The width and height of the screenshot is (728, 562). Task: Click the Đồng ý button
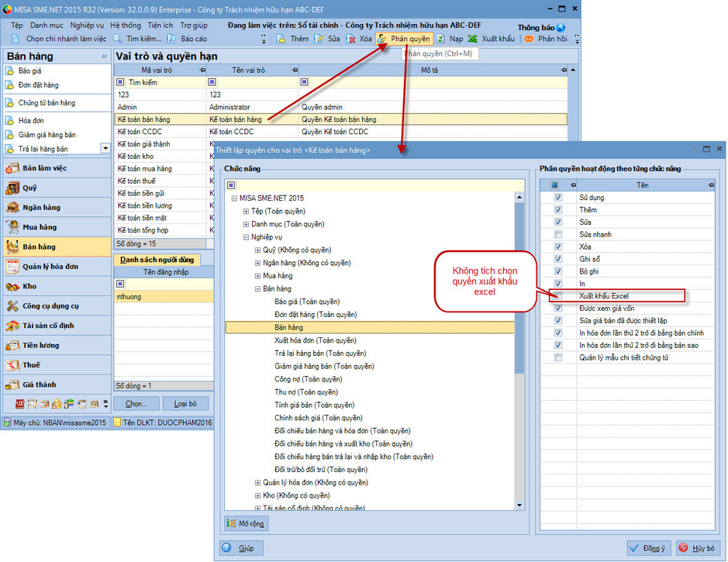(648, 548)
